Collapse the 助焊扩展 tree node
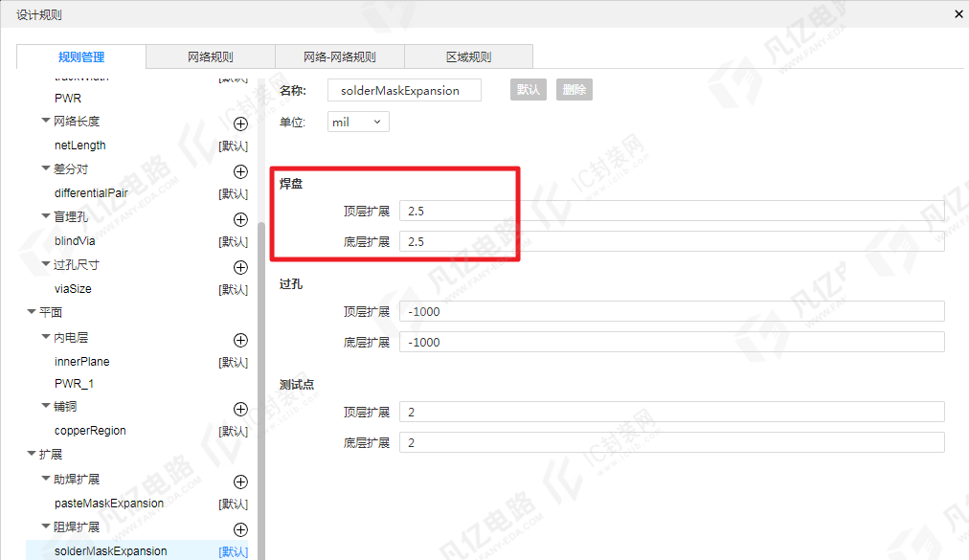Viewport: 969px width, 560px height. click(46, 479)
